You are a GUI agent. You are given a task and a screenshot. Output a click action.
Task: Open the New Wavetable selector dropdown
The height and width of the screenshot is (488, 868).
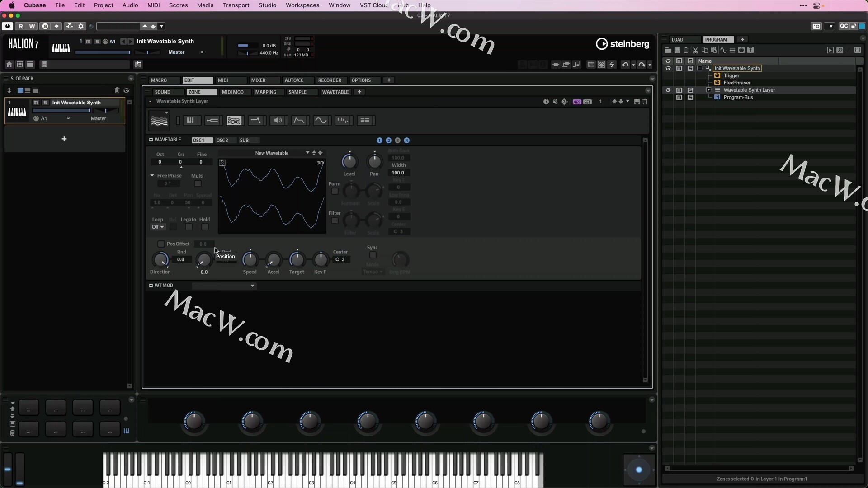pyautogui.click(x=307, y=153)
